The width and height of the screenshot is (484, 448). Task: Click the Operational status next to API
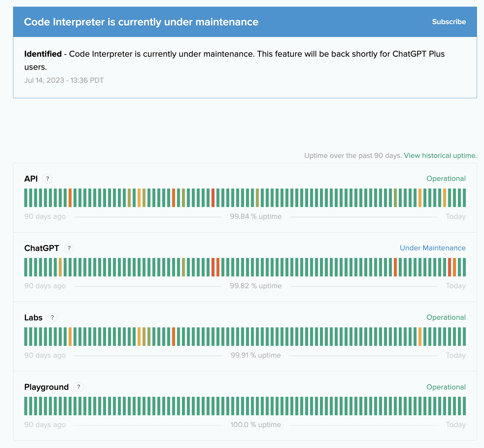(x=446, y=179)
